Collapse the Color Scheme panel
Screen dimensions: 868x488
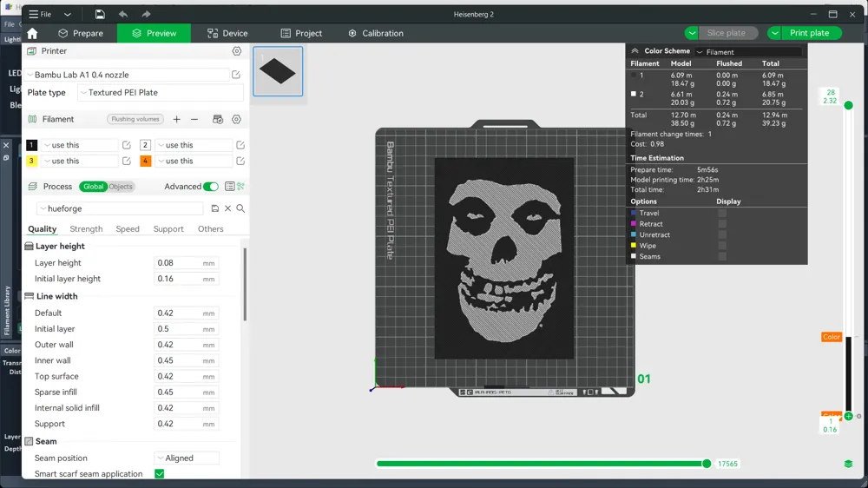tap(635, 51)
